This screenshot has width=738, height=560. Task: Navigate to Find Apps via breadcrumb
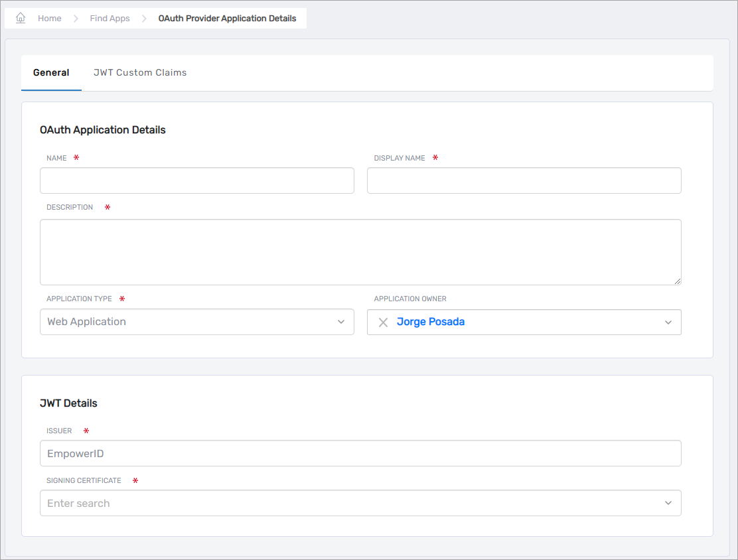coord(110,18)
